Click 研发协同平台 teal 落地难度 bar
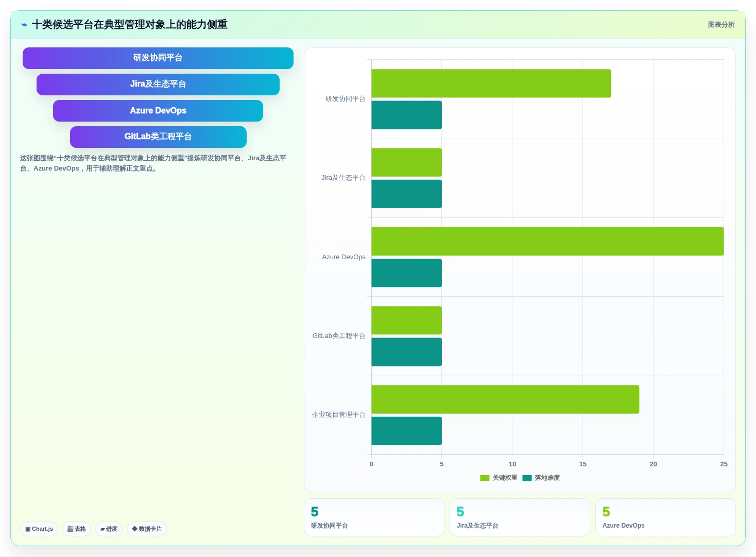Viewport: 756px width, 557px height. tap(407, 115)
